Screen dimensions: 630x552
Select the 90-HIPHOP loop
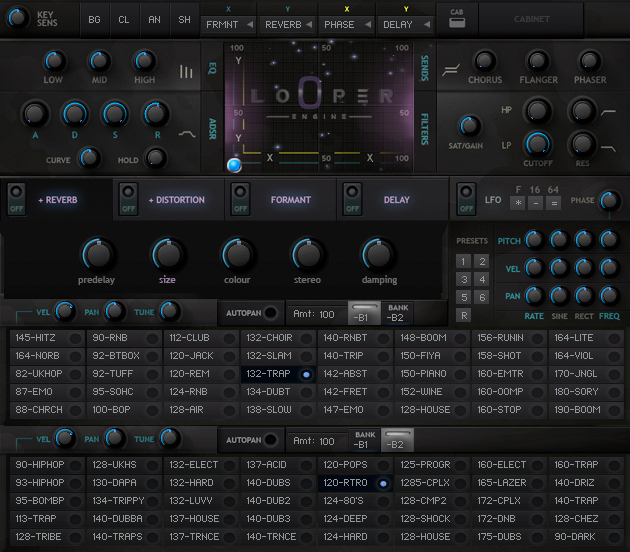pos(47,465)
